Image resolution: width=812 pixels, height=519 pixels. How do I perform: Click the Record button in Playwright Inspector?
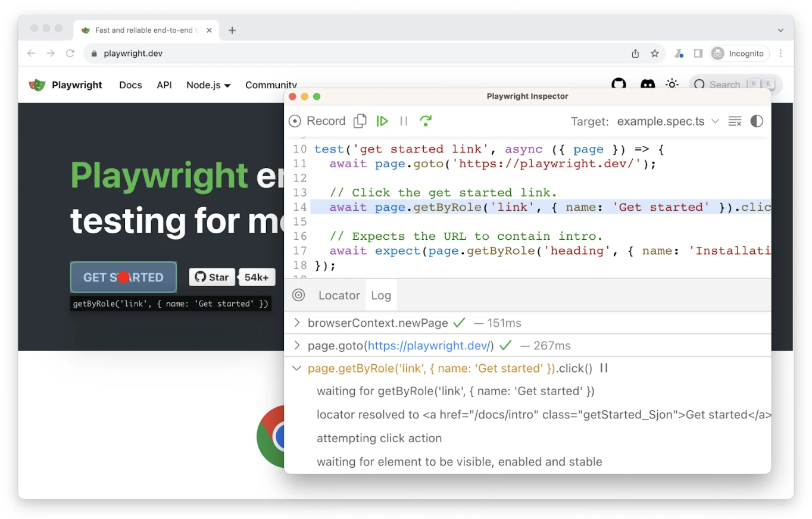coord(317,121)
